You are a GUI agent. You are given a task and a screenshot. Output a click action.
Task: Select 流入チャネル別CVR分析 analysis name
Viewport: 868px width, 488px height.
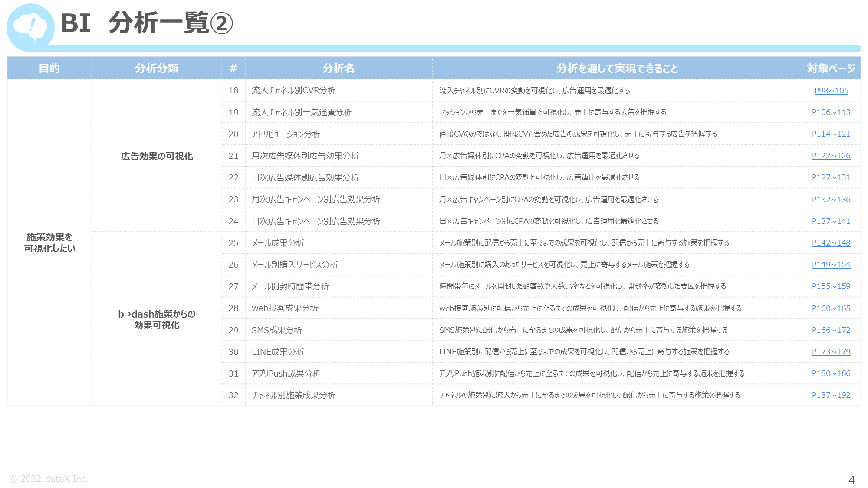(293, 91)
